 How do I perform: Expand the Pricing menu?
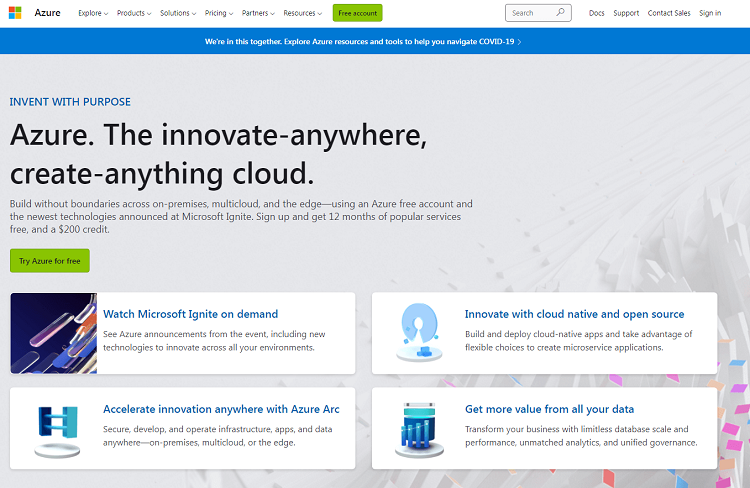tap(219, 13)
